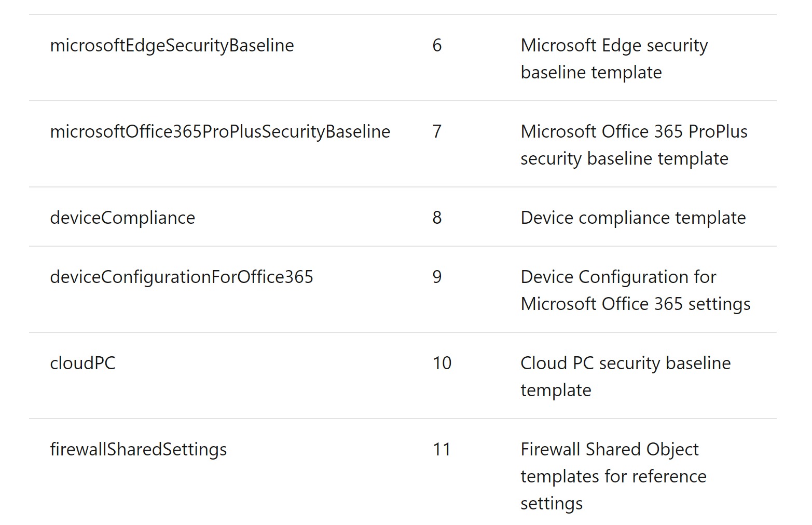Click the value 6 in the table
Viewport: 812px width, 525px height.
coord(437,46)
